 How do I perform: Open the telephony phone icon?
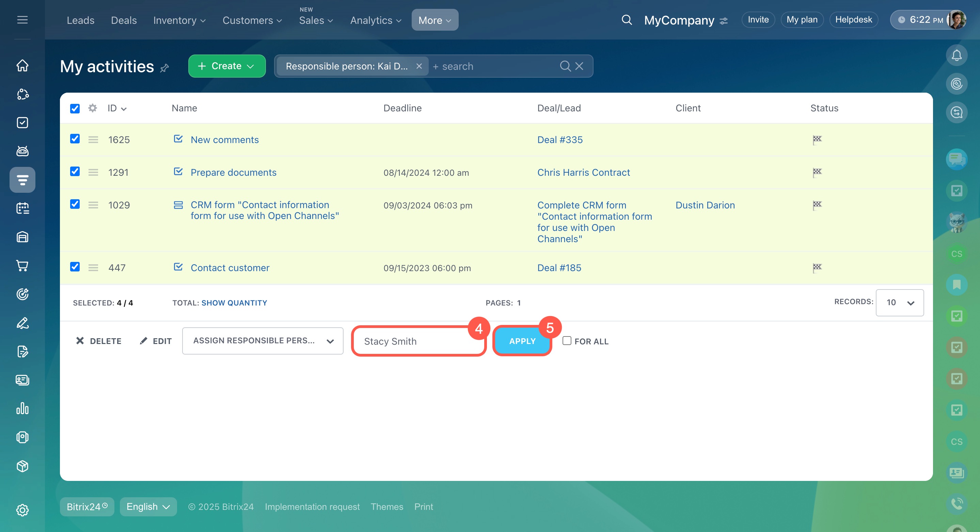956,504
